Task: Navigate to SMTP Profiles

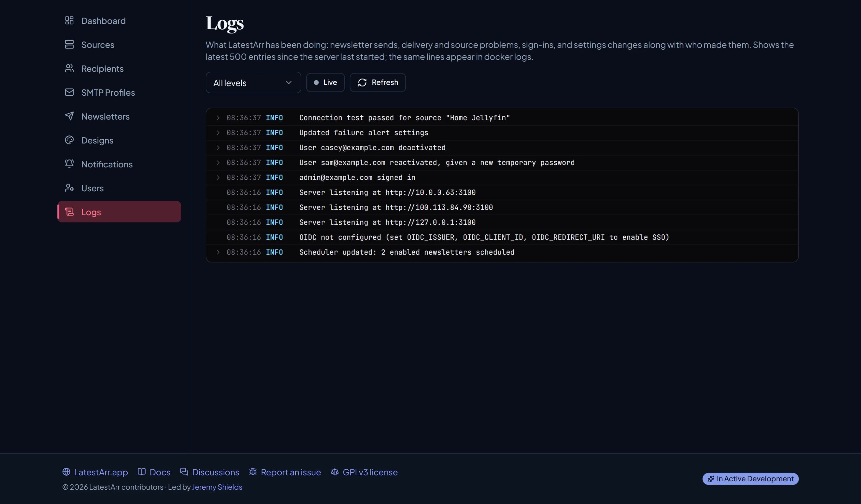Action: (119, 92)
